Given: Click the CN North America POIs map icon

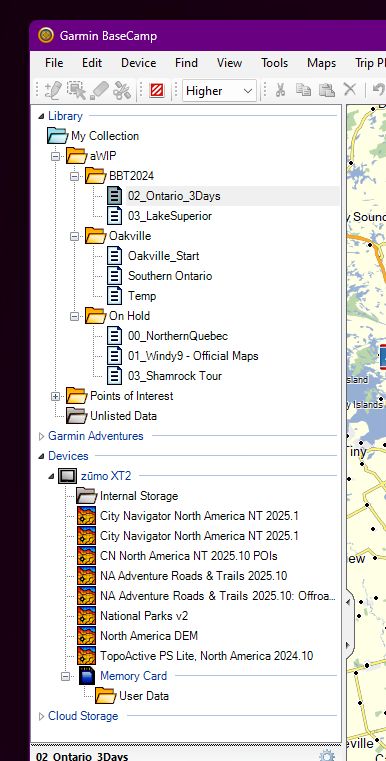Looking at the screenshot, I should click(86, 556).
